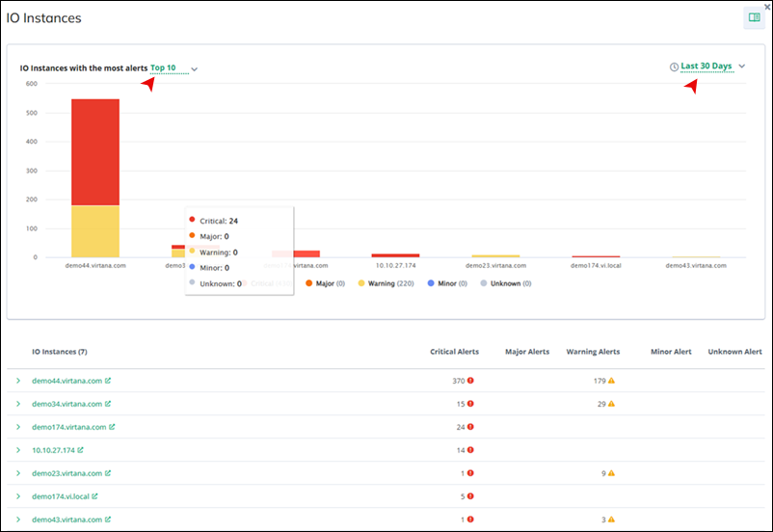This screenshot has width=773, height=532.
Task: Sort by Critical Alerts column header
Action: tap(454, 352)
